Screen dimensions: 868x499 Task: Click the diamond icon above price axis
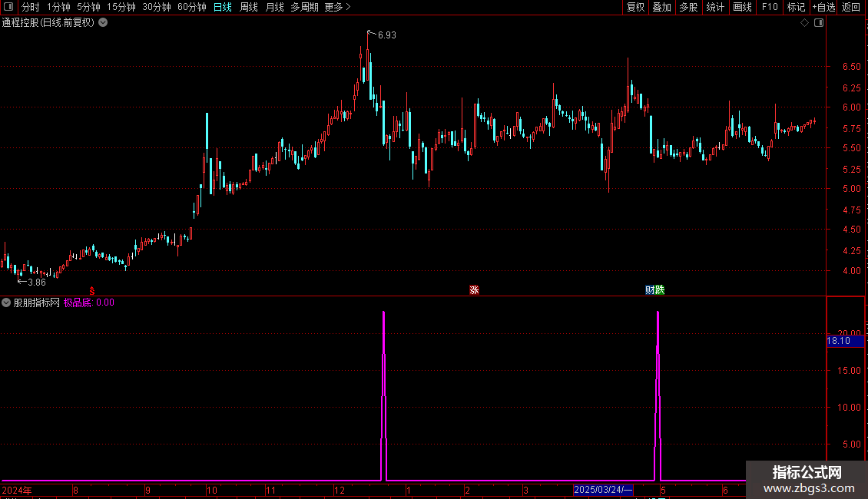click(804, 23)
